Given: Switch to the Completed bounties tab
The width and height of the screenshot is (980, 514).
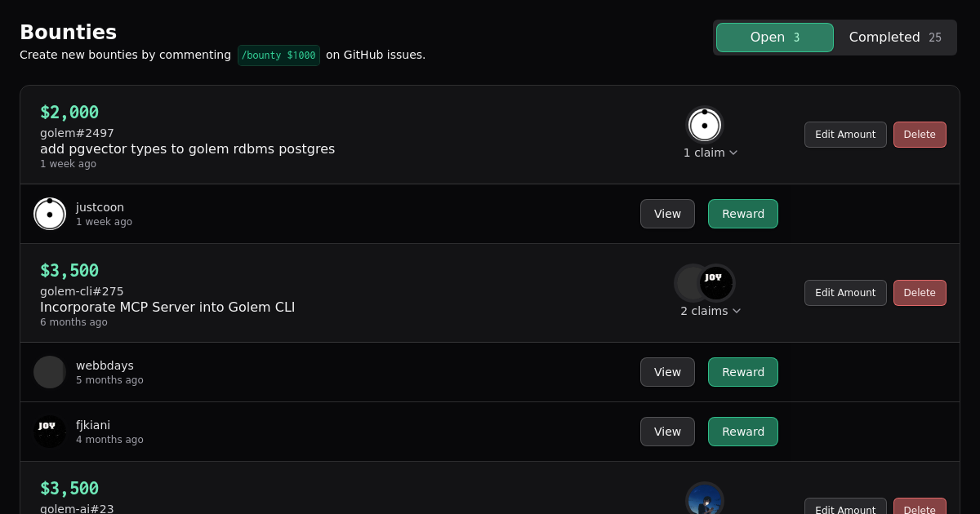Looking at the screenshot, I should [x=894, y=38].
